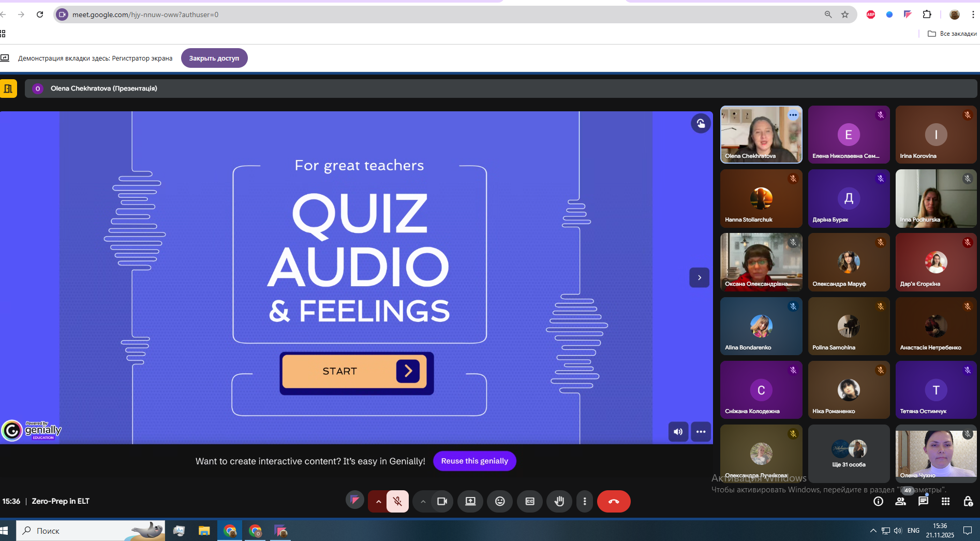Expand the microphone audio settings arrow
Viewport: 980px width, 541px height.
pyautogui.click(x=378, y=501)
